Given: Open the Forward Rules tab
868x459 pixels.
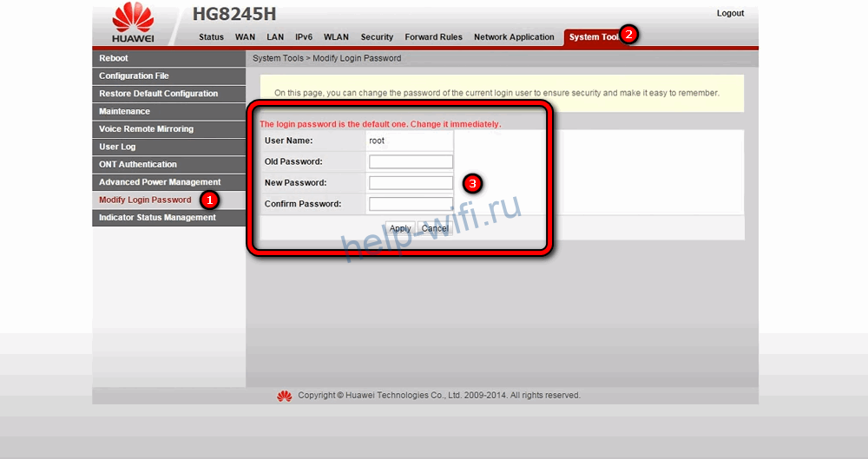Looking at the screenshot, I should tap(433, 37).
